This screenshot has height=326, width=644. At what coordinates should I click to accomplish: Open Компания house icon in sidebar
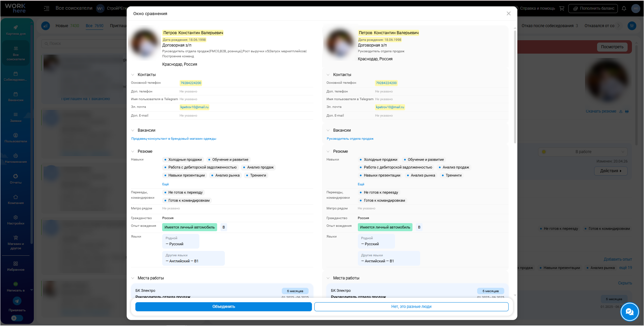pyautogui.click(x=16, y=197)
